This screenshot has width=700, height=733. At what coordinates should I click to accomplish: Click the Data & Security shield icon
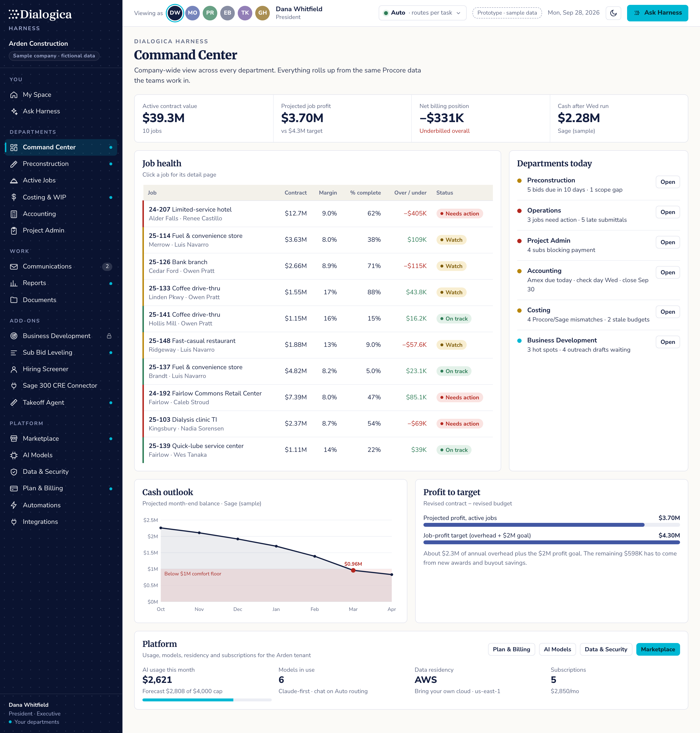pyautogui.click(x=14, y=472)
